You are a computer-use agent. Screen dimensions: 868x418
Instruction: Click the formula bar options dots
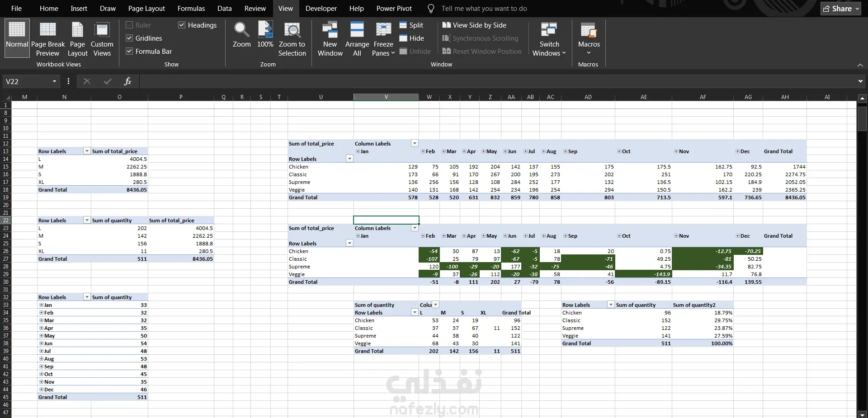[x=68, y=81]
